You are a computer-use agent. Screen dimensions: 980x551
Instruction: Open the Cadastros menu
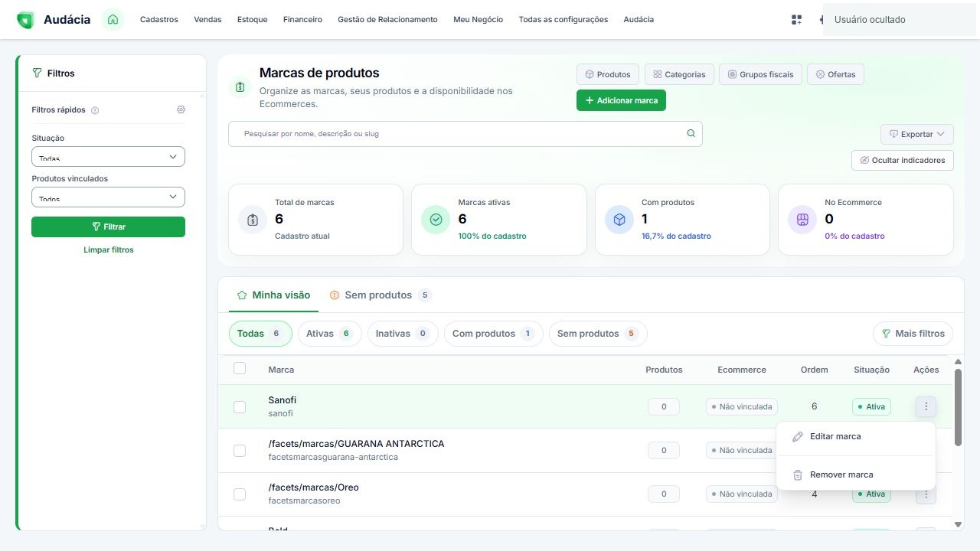click(159, 20)
